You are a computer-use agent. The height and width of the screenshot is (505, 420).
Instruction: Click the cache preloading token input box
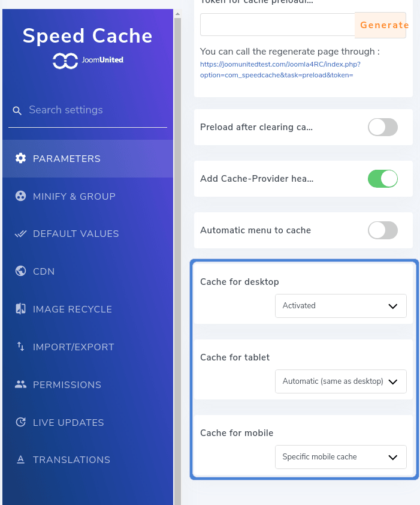pos(278,25)
